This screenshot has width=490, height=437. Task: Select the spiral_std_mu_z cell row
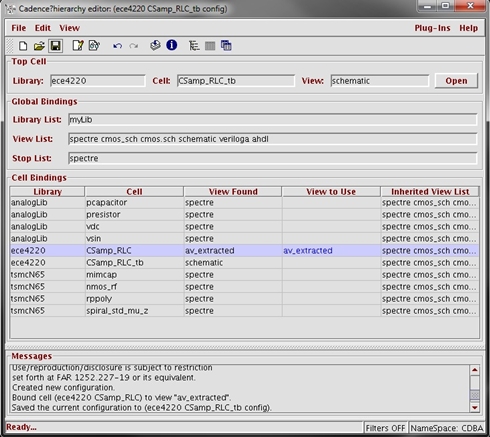pos(244,311)
